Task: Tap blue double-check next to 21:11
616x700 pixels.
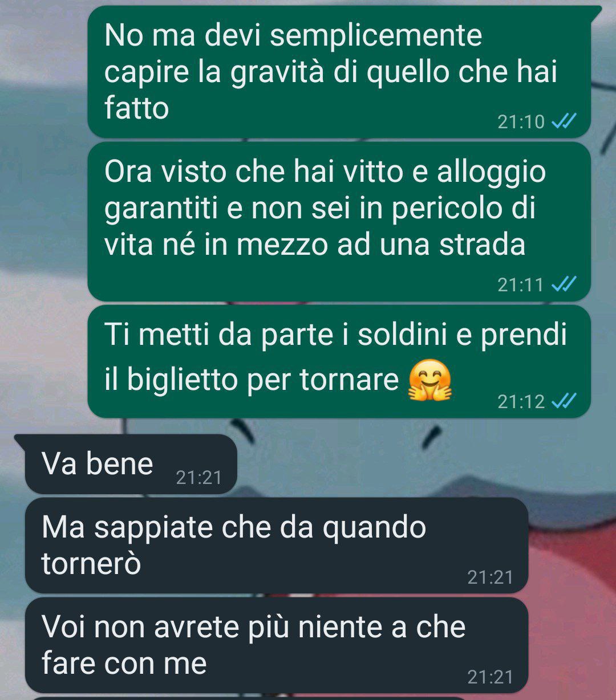Action: [x=565, y=284]
